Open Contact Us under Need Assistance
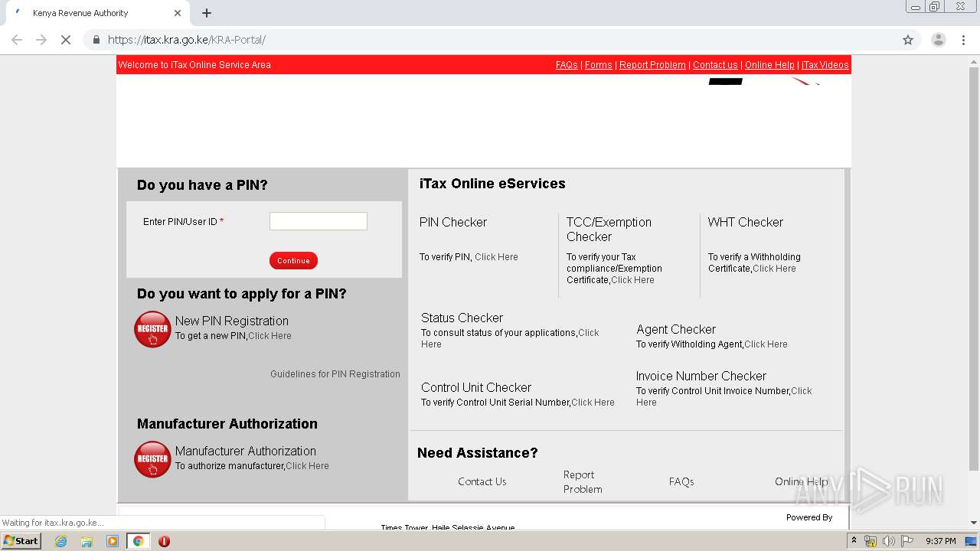Image resolution: width=980 pixels, height=551 pixels. click(x=482, y=481)
